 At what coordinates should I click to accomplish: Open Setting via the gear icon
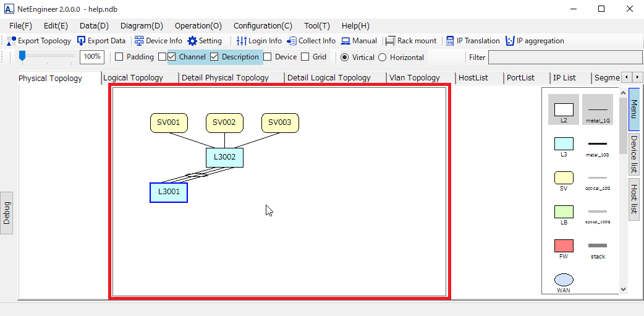pyautogui.click(x=192, y=41)
